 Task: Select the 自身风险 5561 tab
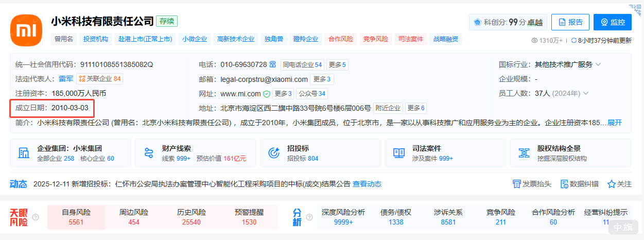[76, 217]
